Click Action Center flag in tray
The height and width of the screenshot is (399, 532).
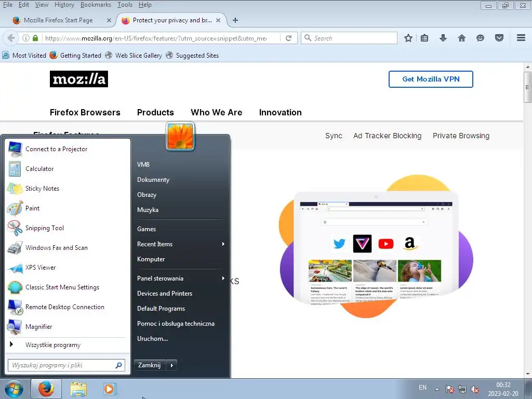[450, 389]
